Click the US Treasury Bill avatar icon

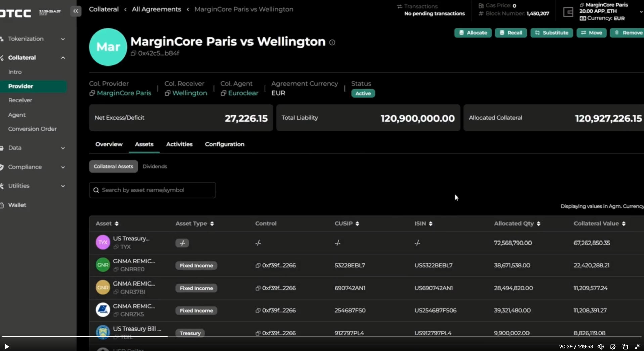pos(103,332)
